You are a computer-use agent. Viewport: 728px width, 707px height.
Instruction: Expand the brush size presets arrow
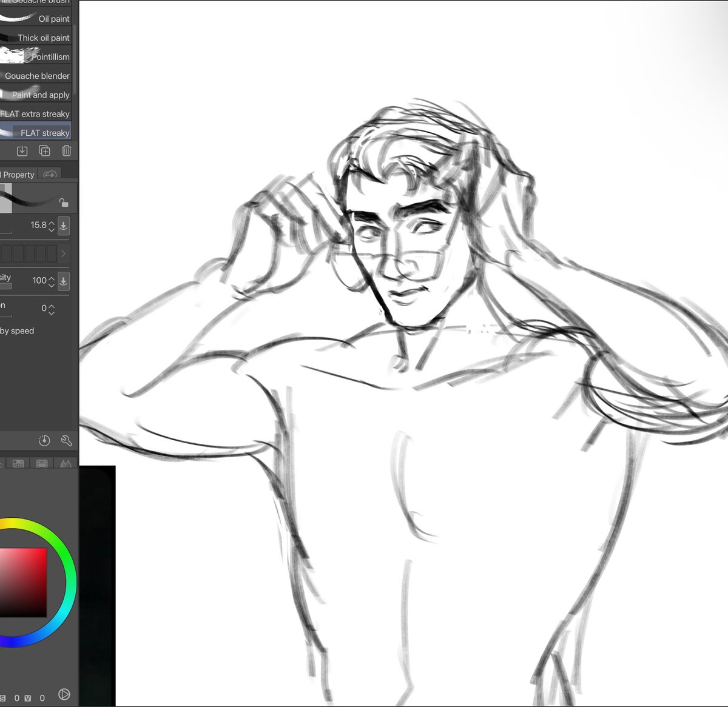point(63,253)
